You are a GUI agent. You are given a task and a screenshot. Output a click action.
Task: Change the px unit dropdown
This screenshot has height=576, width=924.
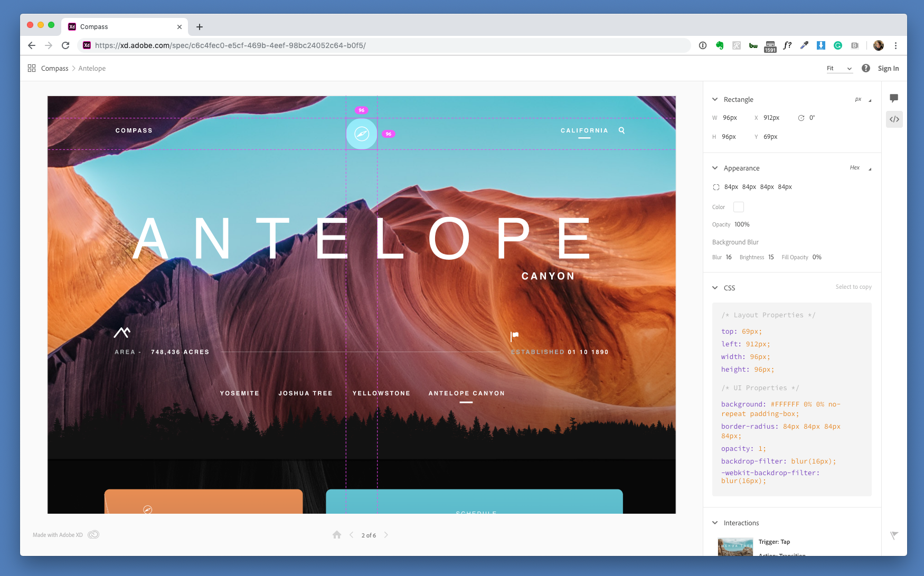(863, 99)
